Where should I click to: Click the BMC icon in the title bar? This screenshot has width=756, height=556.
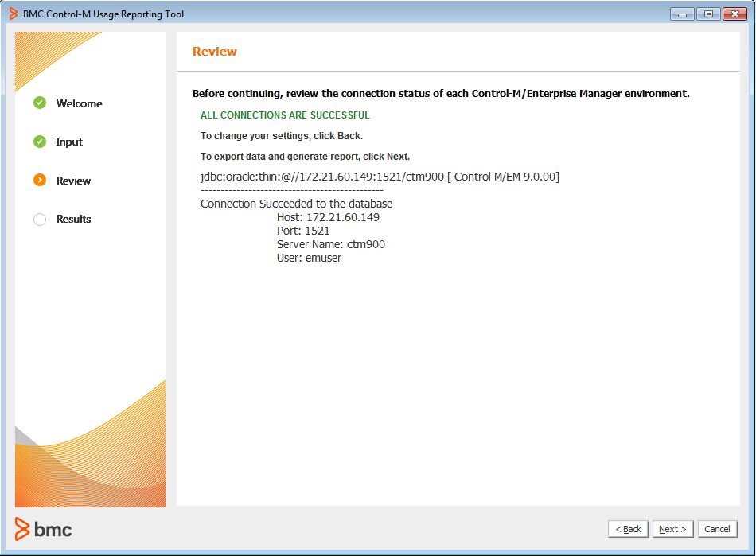14,14
